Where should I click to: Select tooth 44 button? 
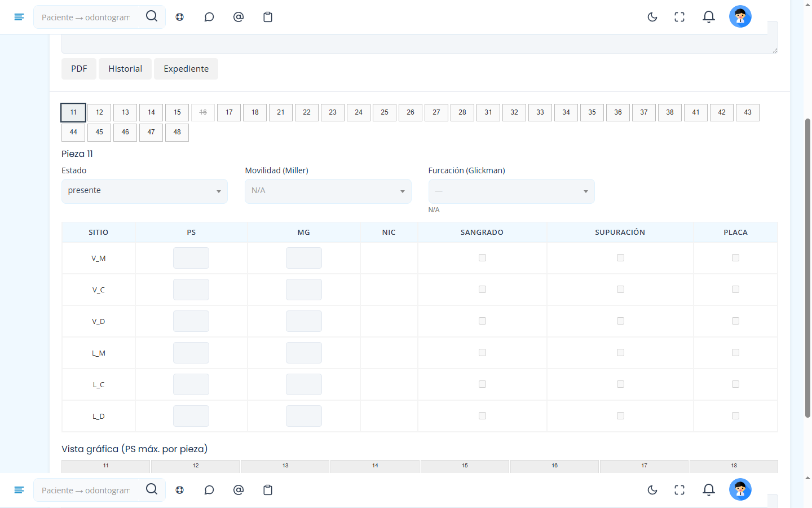[x=73, y=132]
